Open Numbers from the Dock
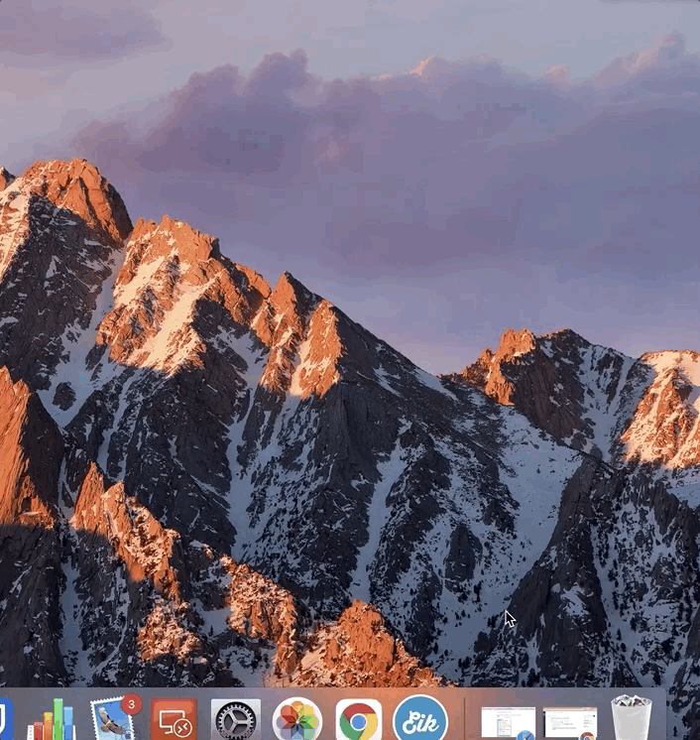 [x=52, y=720]
